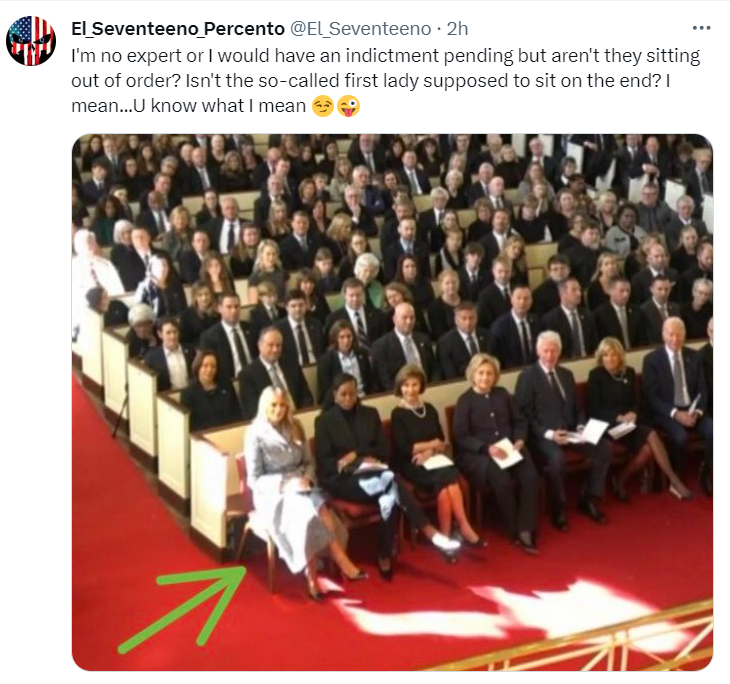
Task: Open the @El_Seventeeno handle link
Action: [x=361, y=29]
